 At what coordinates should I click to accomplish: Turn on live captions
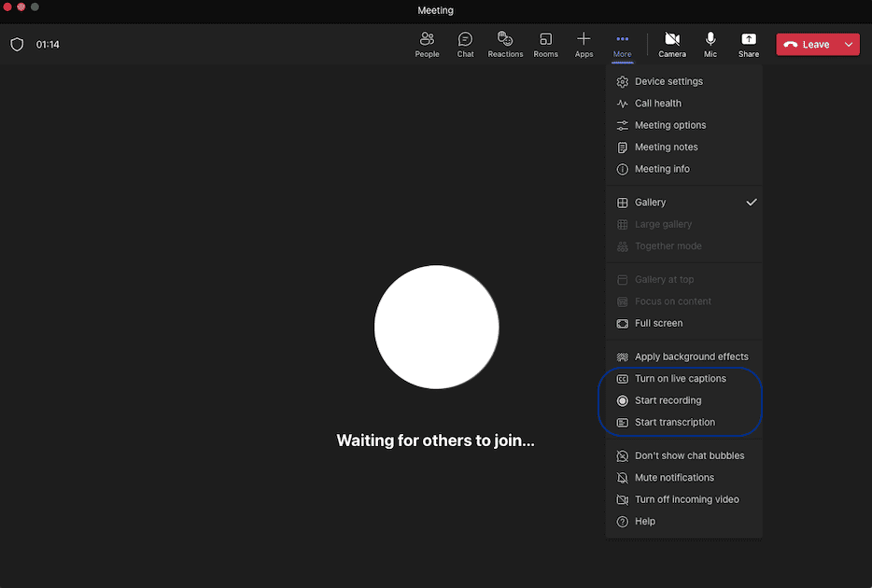[x=681, y=378]
